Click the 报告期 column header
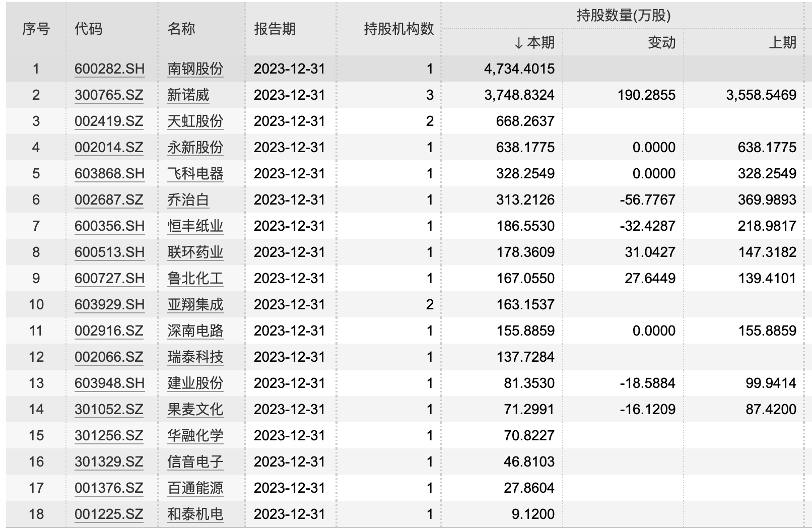Viewport: 812px width, 529px height. [275, 29]
